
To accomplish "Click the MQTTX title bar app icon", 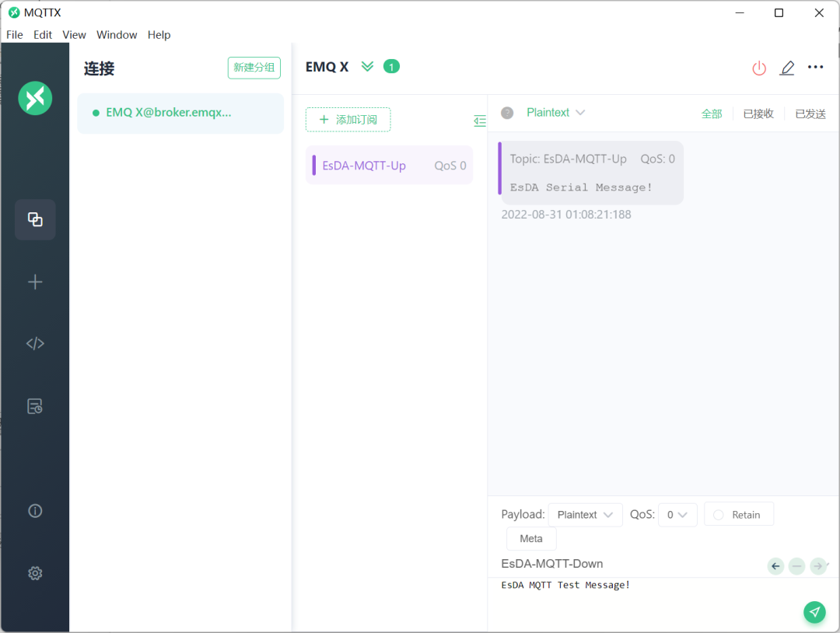I will click(x=14, y=12).
